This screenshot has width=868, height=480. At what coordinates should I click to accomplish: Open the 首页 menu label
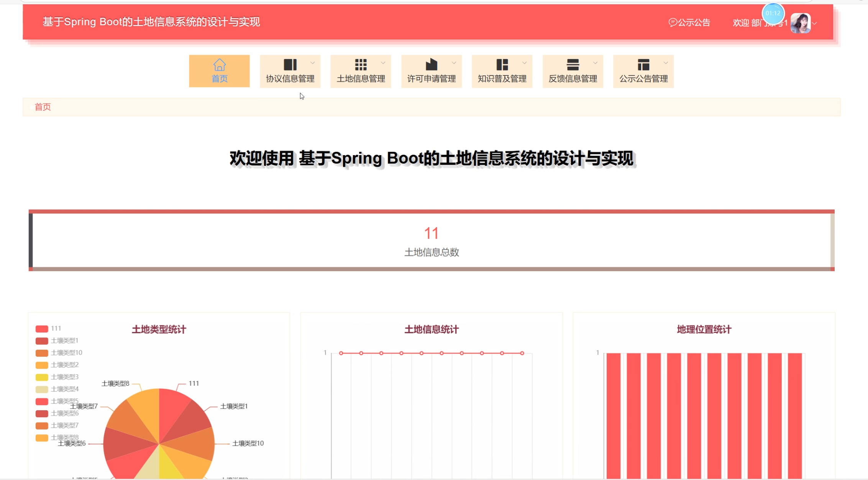220,79
